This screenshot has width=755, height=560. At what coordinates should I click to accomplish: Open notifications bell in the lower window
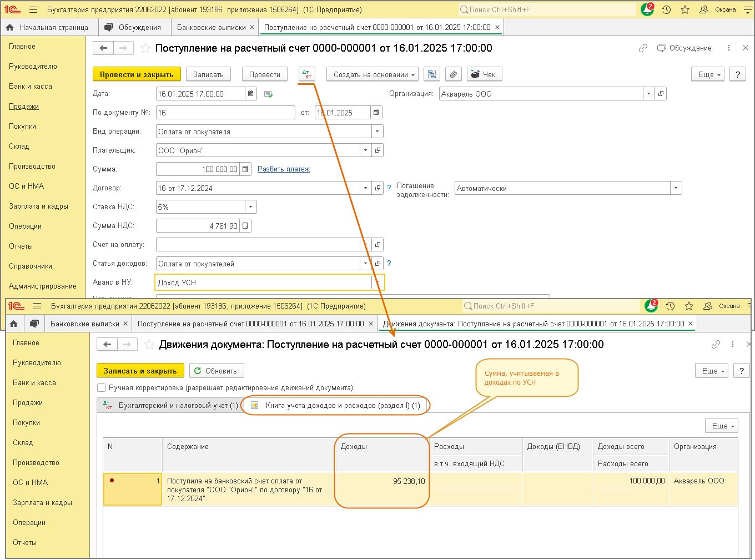click(x=651, y=306)
